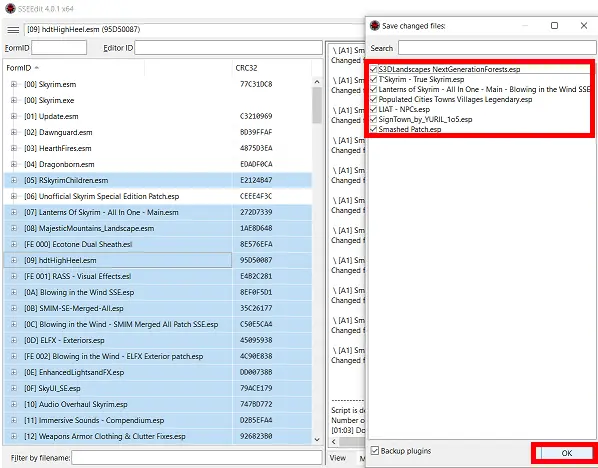Switch to the View tab
598x468 pixels.
pos(338,458)
